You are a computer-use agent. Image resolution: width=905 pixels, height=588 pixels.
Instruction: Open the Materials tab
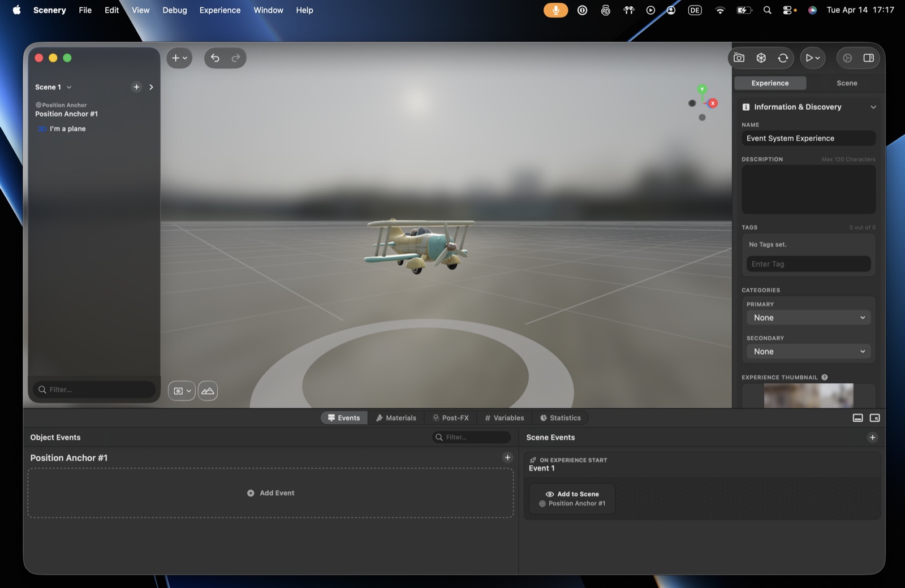pos(396,418)
